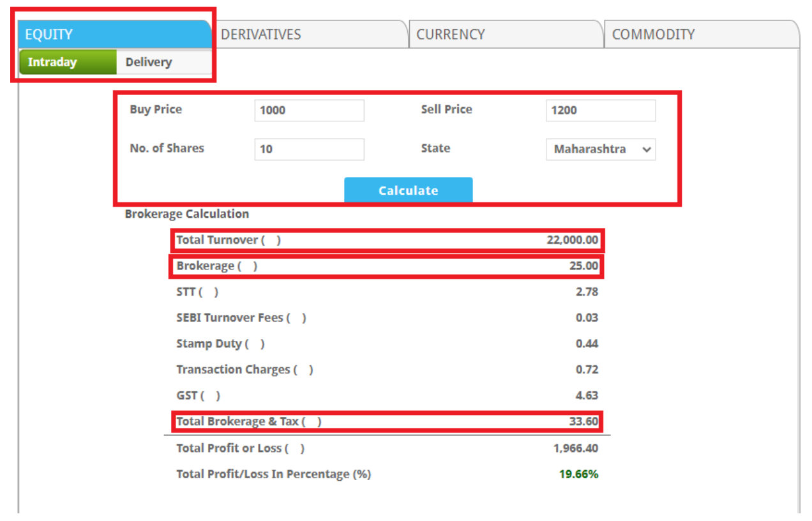Click the SEBI Turnover Fees label
This screenshot has width=812, height=521.
[x=241, y=318]
